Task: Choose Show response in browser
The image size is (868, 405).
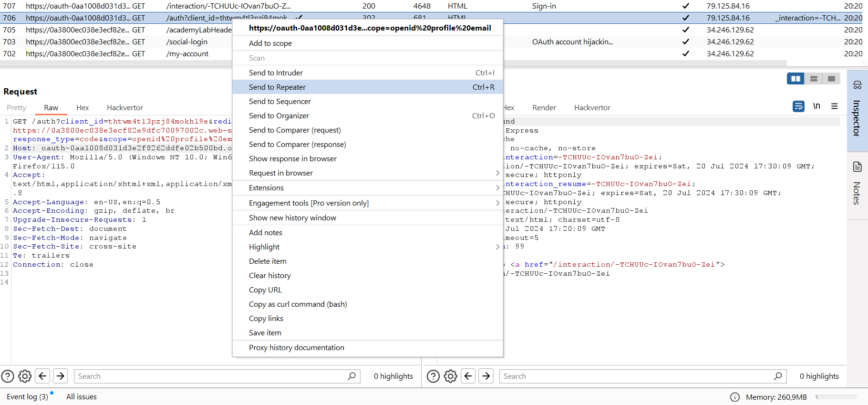Action: [367, 159]
